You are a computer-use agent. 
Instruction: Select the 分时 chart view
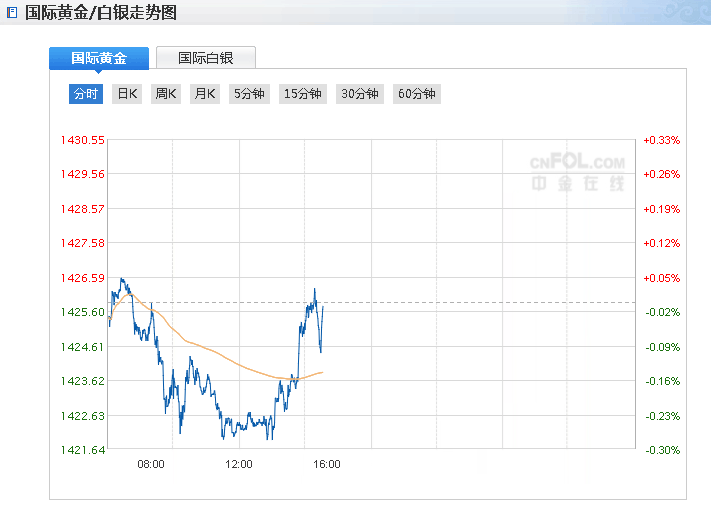click(86, 94)
